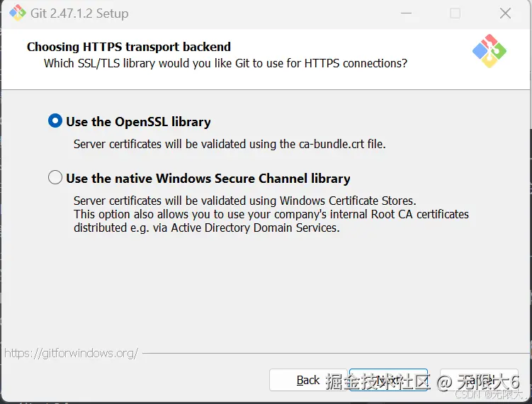
Task: Select the OpenSSL library radio button
Action: (x=55, y=121)
